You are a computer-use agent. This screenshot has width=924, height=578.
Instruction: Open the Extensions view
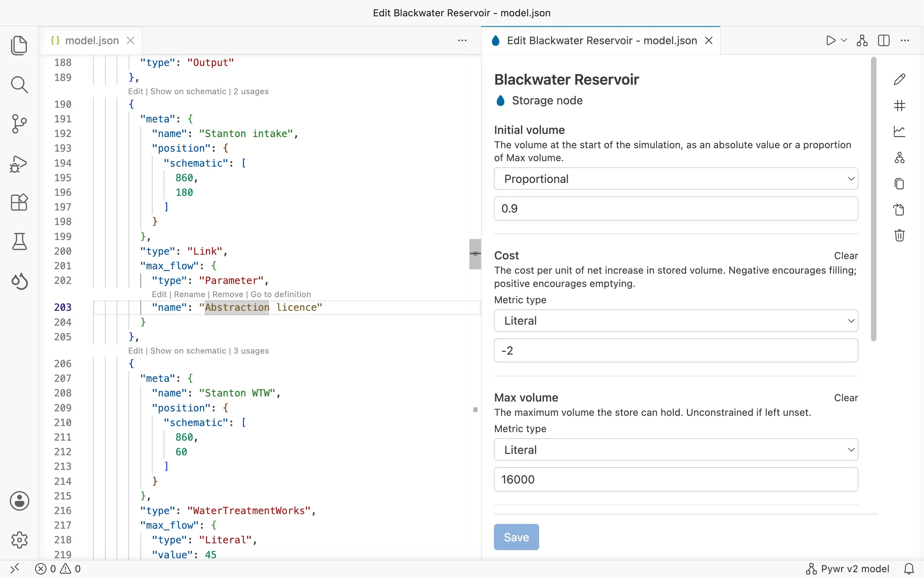[x=19, y=202]
